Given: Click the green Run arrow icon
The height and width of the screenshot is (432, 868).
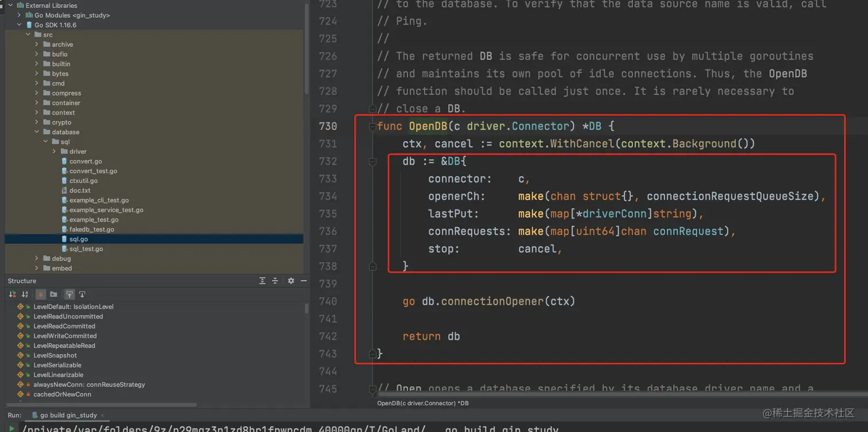Looking at the screenshot, I should pyautogui.click(x=11, y=428).
